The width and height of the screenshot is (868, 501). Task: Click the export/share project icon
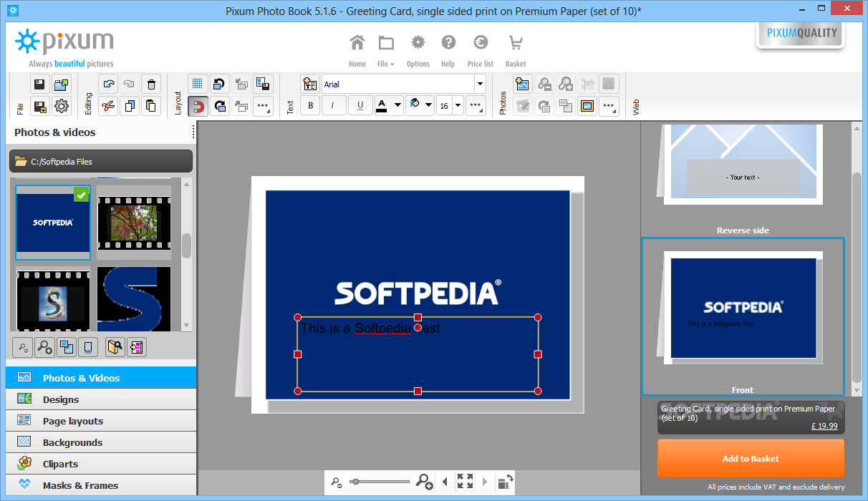point(62,84)
